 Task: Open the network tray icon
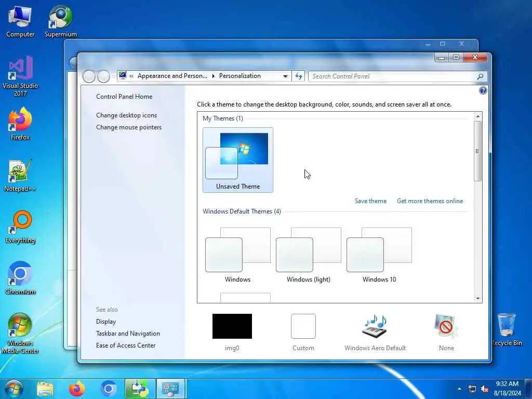[472, 389]
